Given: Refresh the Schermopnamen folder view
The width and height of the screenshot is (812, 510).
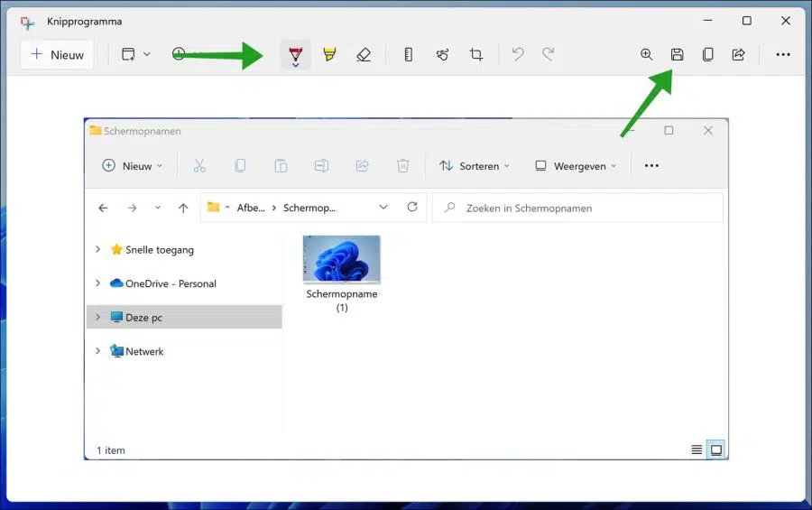Looking at the screenshot, I should coord(412,208).
